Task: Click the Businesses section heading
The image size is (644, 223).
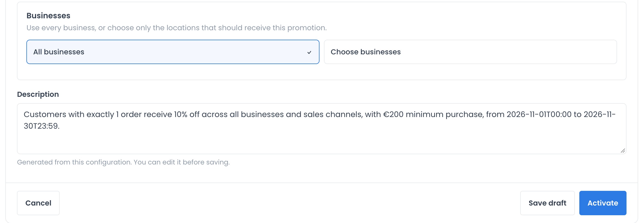Action: pos(49,16)
